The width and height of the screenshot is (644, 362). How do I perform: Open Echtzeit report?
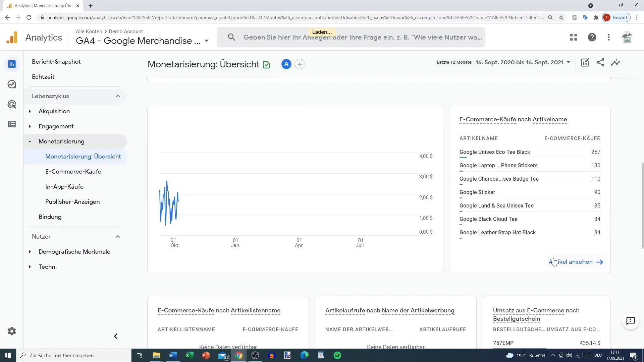pyautogui.click(x=43, y=77)
